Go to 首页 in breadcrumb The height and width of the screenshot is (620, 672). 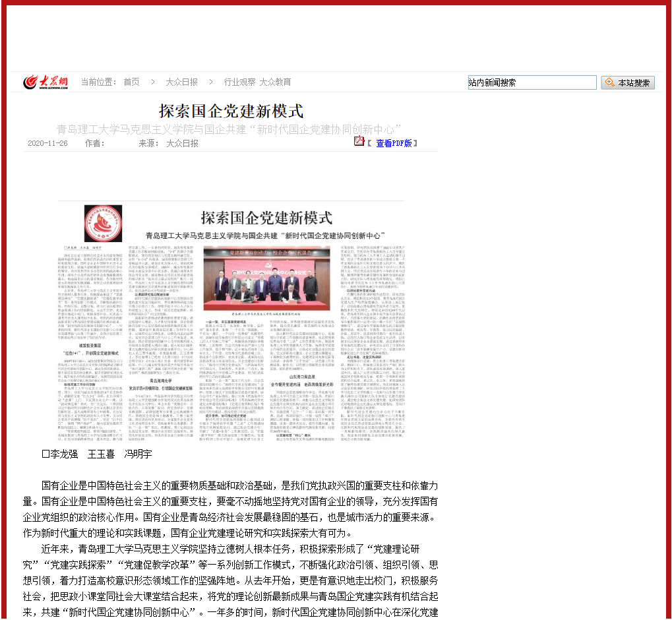coord(131,82)
